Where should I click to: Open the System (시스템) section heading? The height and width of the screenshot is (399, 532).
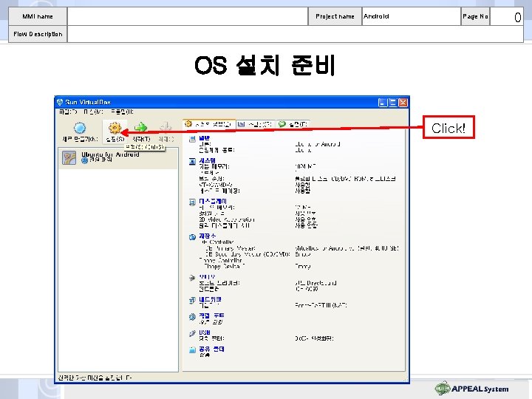pos(207,160)
